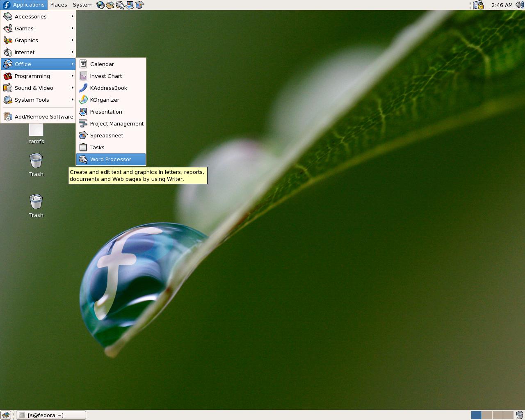This screenshot has width=525, height=420.
Task: Open KAddressBook from the Office submenu
Action: pyautogui.click(x=111, y=88)
